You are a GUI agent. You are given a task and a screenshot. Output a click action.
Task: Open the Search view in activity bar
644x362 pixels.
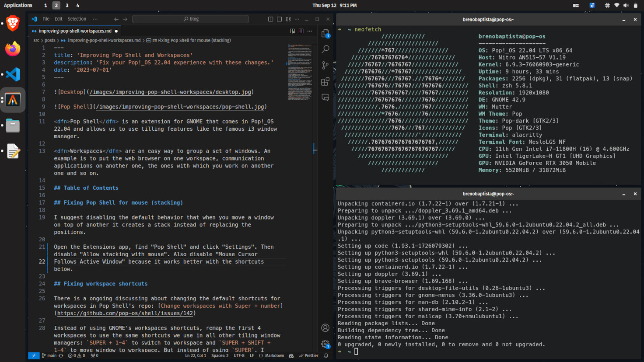(x=325, y=49)
